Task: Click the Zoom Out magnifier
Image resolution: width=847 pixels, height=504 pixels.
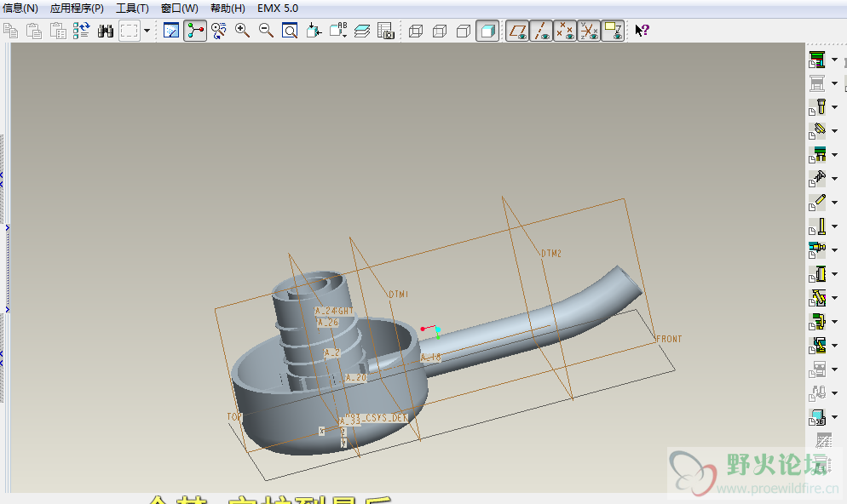Action: 267,31
